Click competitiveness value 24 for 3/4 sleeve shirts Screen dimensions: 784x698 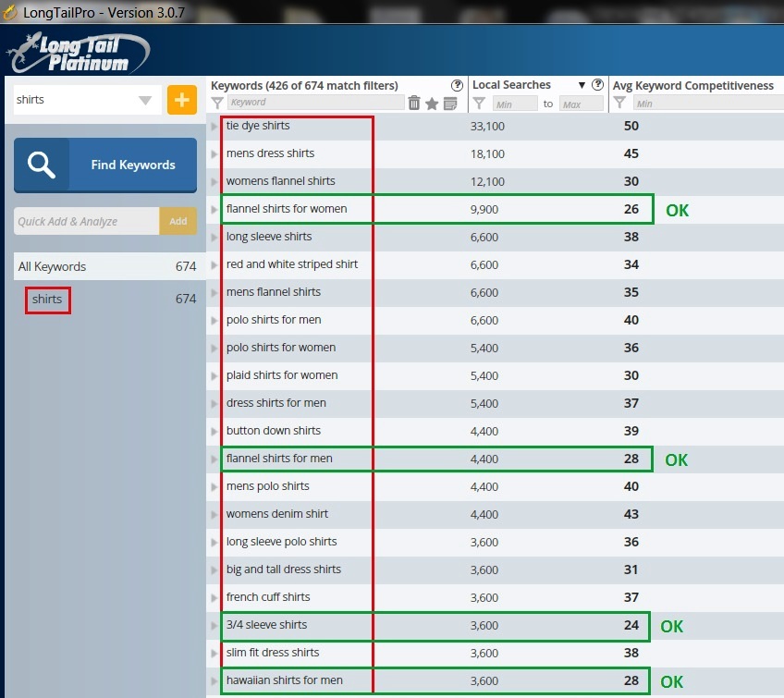pyautogui.click(x=631, y=625)
